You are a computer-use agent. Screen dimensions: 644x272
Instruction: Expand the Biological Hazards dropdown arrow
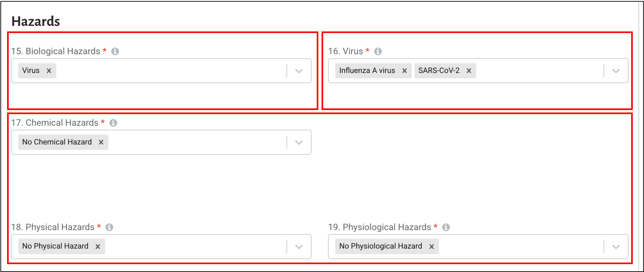[299, 71]
